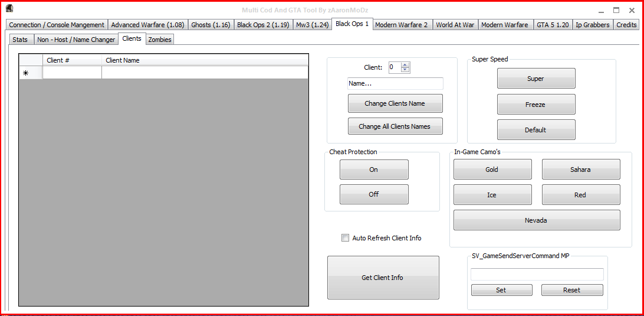Open the Ghosts (1.16) tab

click(211, 25)
